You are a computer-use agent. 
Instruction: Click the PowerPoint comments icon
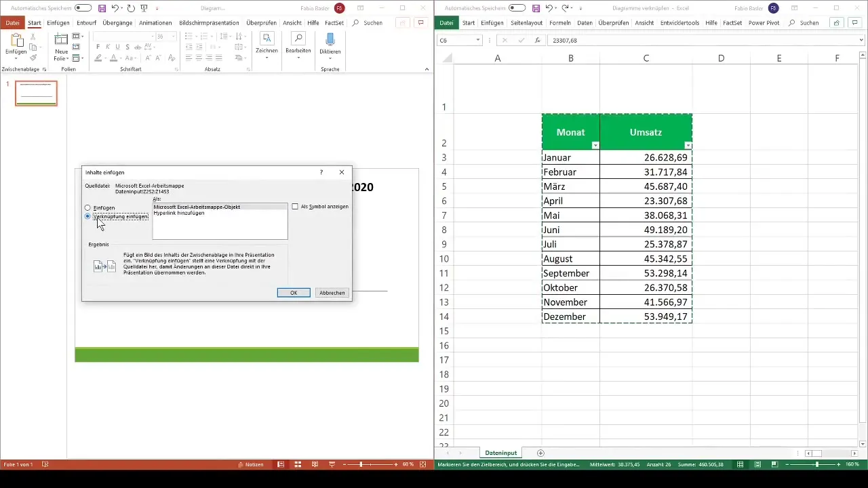(x=420, y=22)
